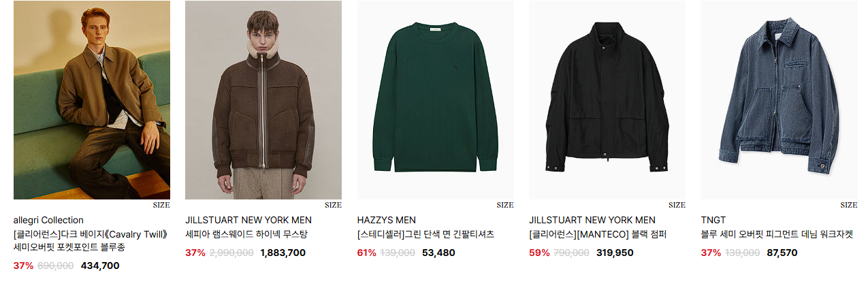This screenshot has height=290, width=868.
Task: Open the black MANTECO jumper image
Action: point(607,99)
